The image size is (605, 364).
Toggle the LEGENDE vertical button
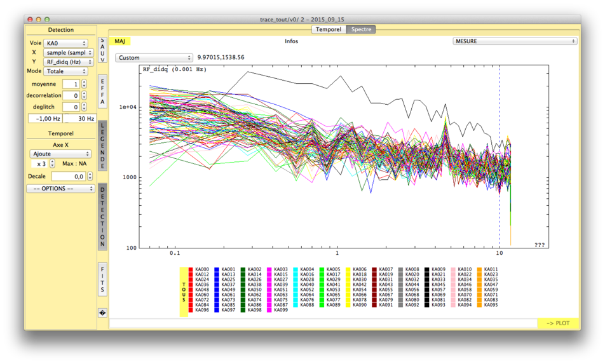point(102,146)
